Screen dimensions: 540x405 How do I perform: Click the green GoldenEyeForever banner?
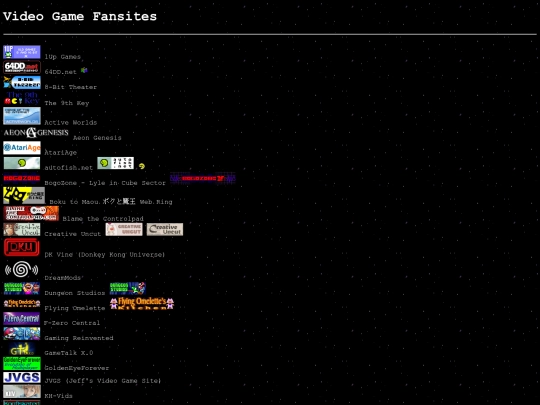(x=22, y=364)
